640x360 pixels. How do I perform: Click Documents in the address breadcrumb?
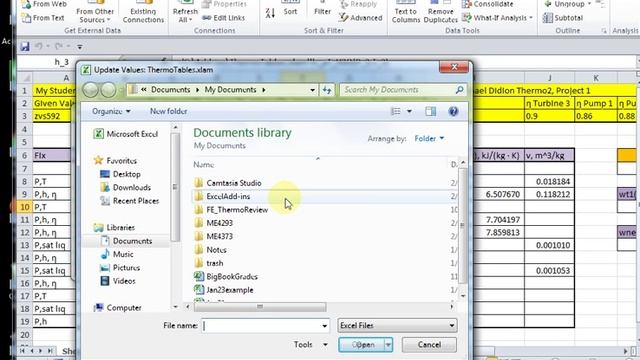171,90
